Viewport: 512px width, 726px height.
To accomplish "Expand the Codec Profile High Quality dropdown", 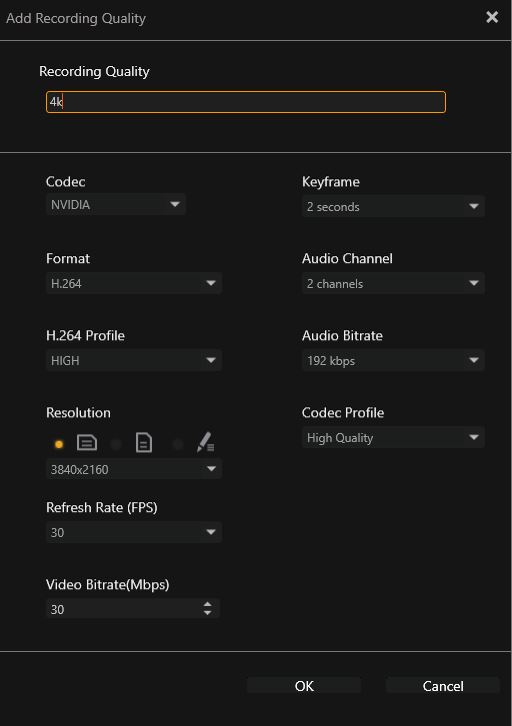I will [393, 438].
